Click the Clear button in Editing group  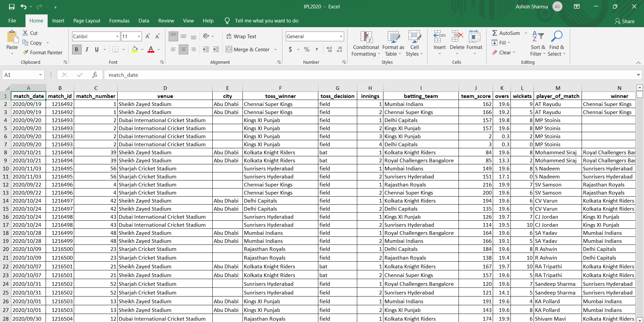(x=503, y=52)
